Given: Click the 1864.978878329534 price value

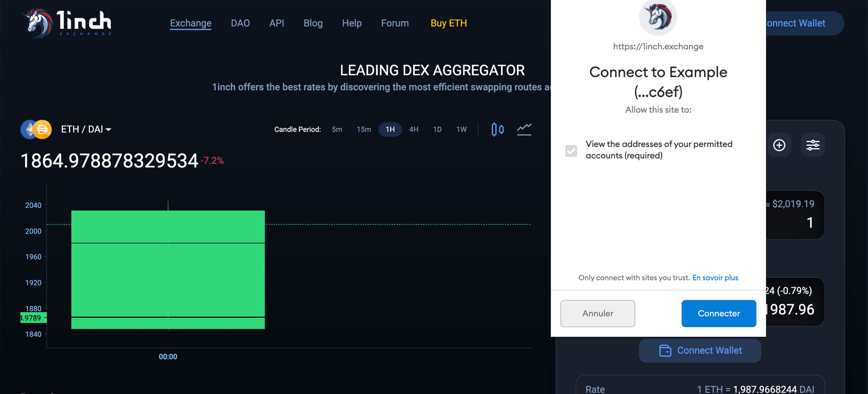Looking at the screenshot, I should pos(109,161).
